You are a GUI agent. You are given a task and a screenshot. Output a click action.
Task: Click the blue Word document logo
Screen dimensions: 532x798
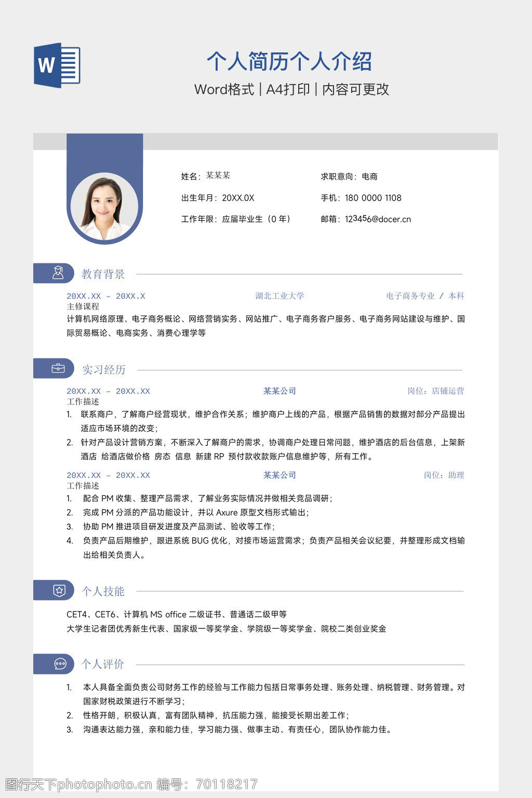pos(57,65)
